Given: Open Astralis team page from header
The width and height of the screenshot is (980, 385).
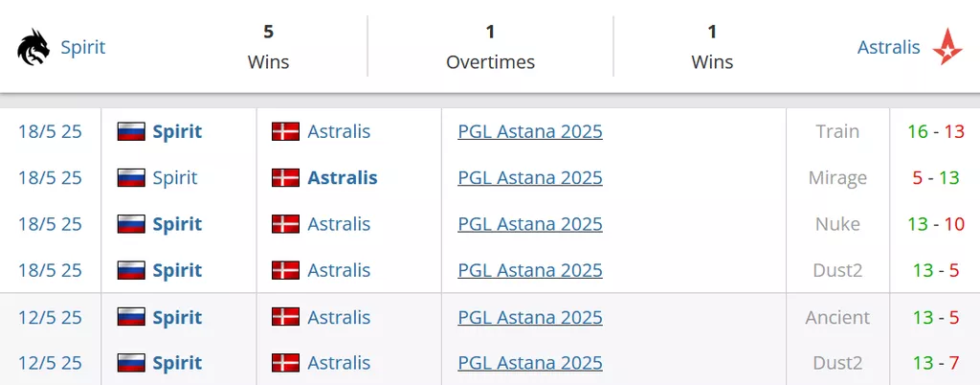Looking at the screenshot, I should click(888, 47).
